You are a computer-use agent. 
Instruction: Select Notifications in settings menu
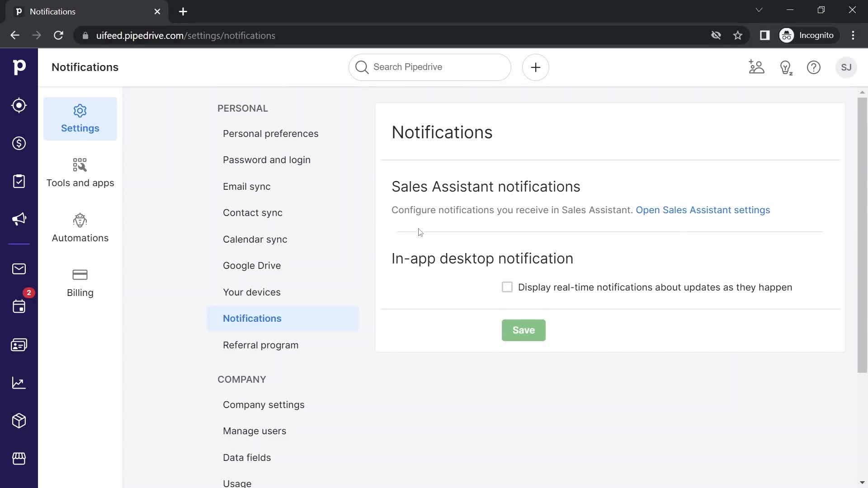click(283, 319)
